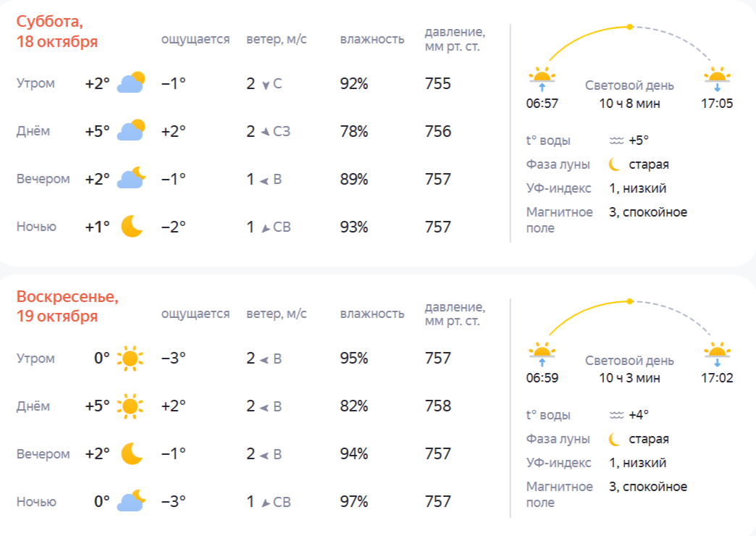Click Saturday moon phase icon near 'старая'
The width and height of the screenshot is (756, 536).
(616, 164)
